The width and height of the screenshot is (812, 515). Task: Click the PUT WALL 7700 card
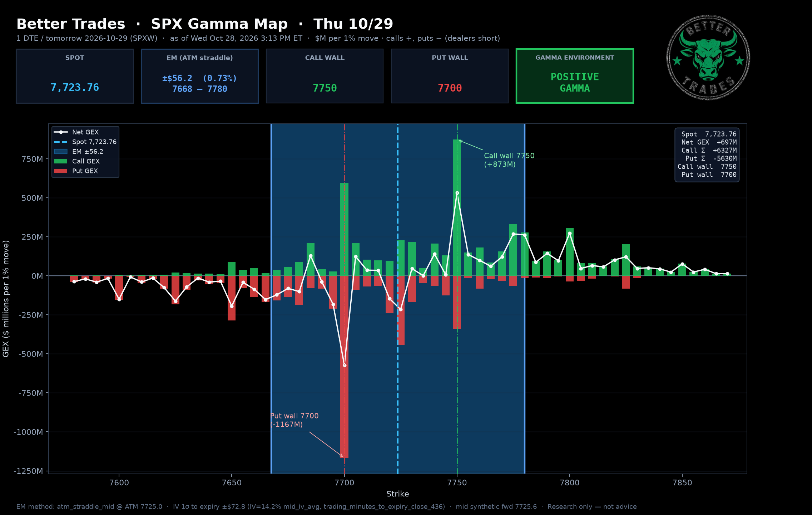(450, 76)
